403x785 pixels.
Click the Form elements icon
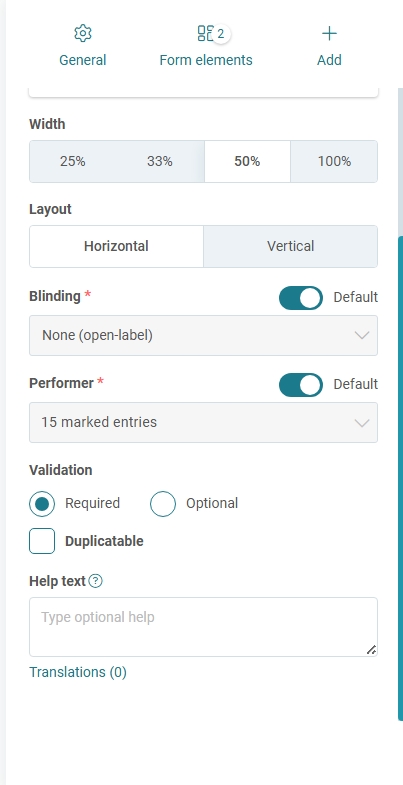tap(205, 34)
